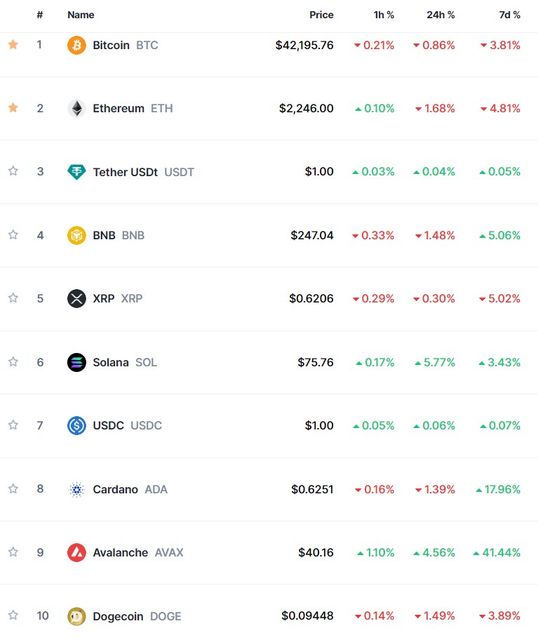Select the BNB yellow logo icon
Screen dimensions: 538x640
(76, 236)
